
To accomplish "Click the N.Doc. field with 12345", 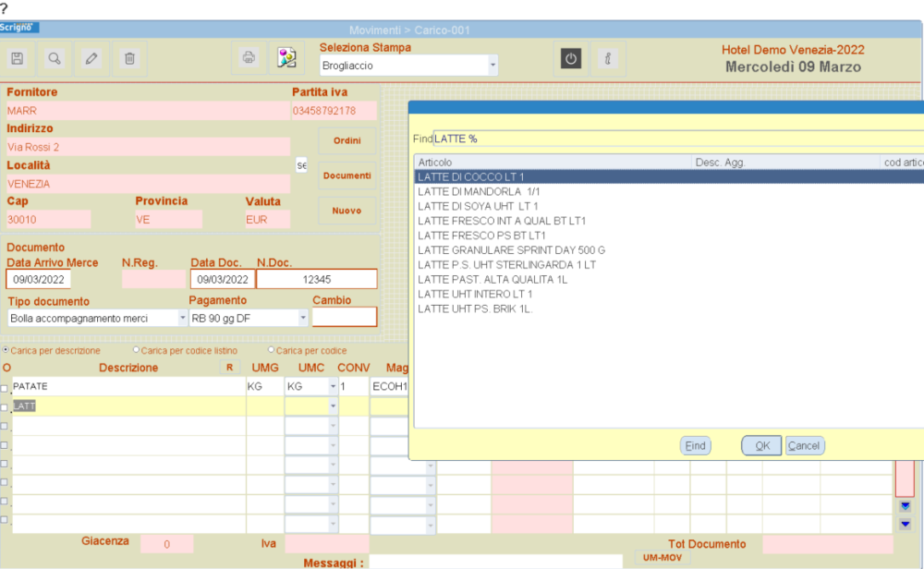I will click(x=317, y=279).
